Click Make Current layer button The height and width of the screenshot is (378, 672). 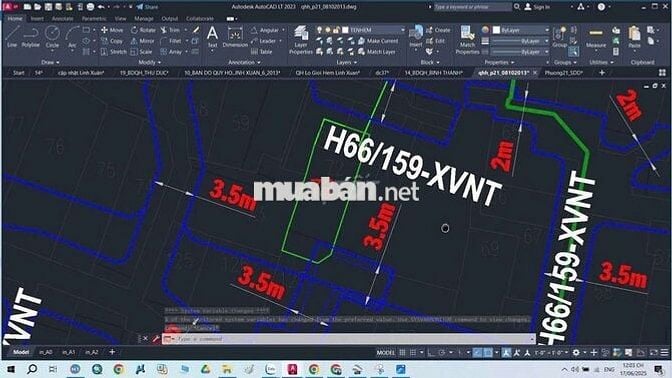(378, 41)
